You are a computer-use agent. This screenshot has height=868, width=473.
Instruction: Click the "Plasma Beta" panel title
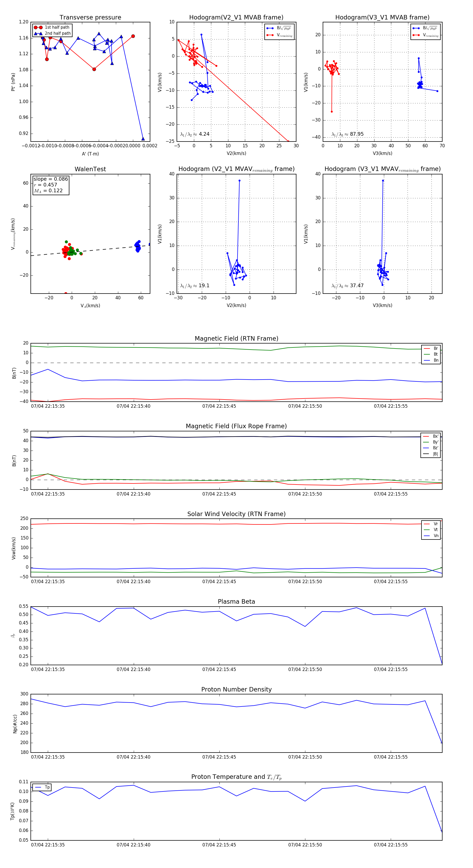[x=236, y=602]
